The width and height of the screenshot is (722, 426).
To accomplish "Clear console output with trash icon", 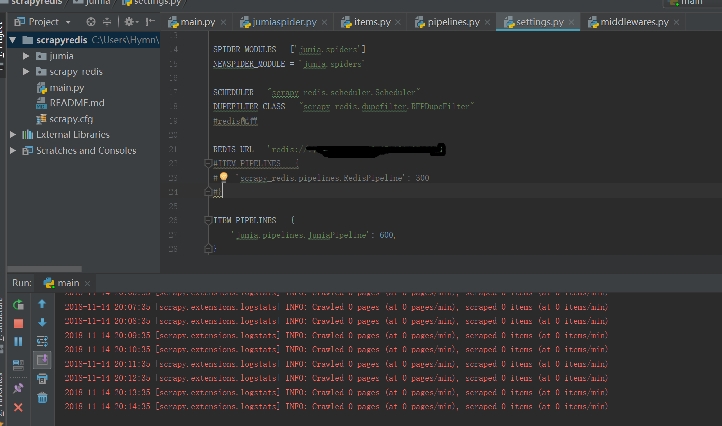I will (42, 398).
